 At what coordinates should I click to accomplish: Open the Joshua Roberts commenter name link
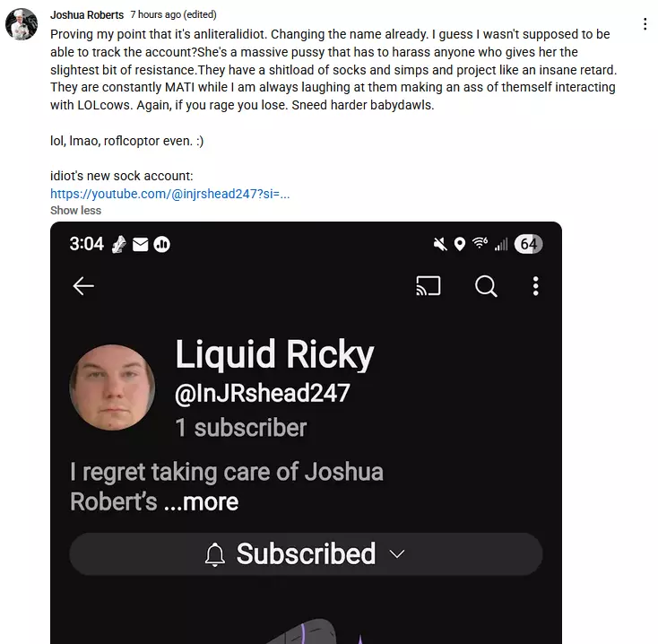pos(87,14)
